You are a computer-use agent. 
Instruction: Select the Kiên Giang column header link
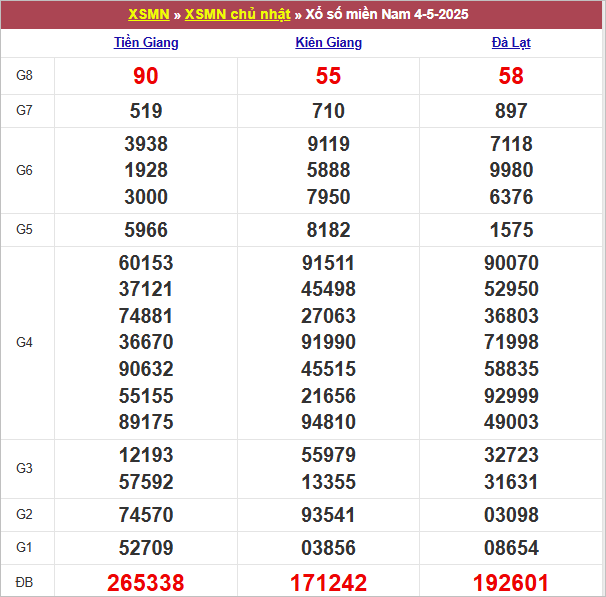(x=328, y=43)
